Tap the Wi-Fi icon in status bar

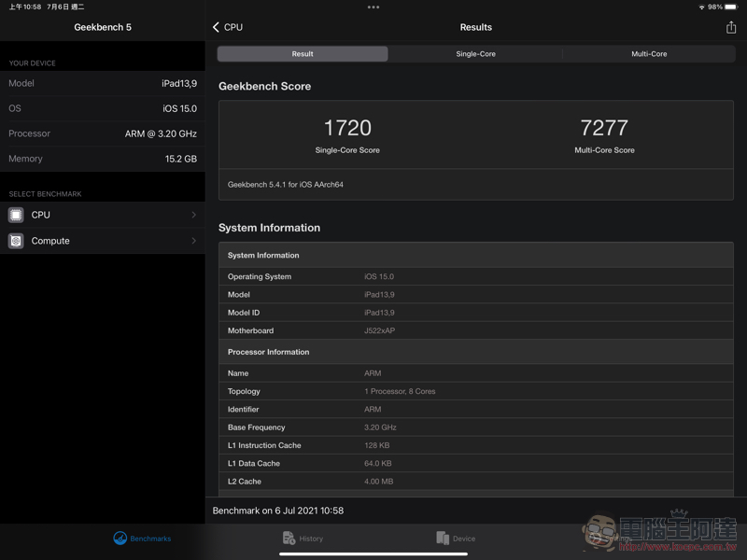pos(701,7)
